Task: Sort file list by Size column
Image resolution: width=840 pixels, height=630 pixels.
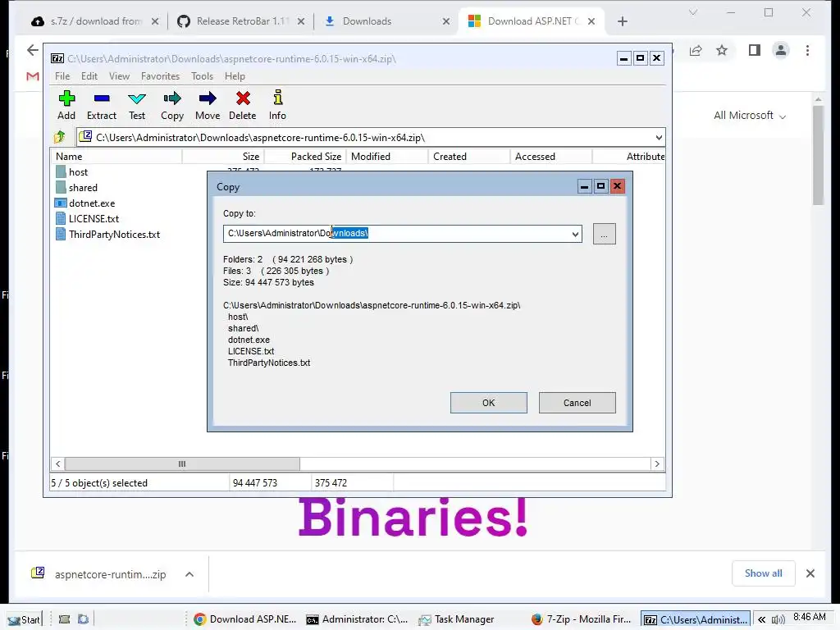Action: tap(223, 157)
